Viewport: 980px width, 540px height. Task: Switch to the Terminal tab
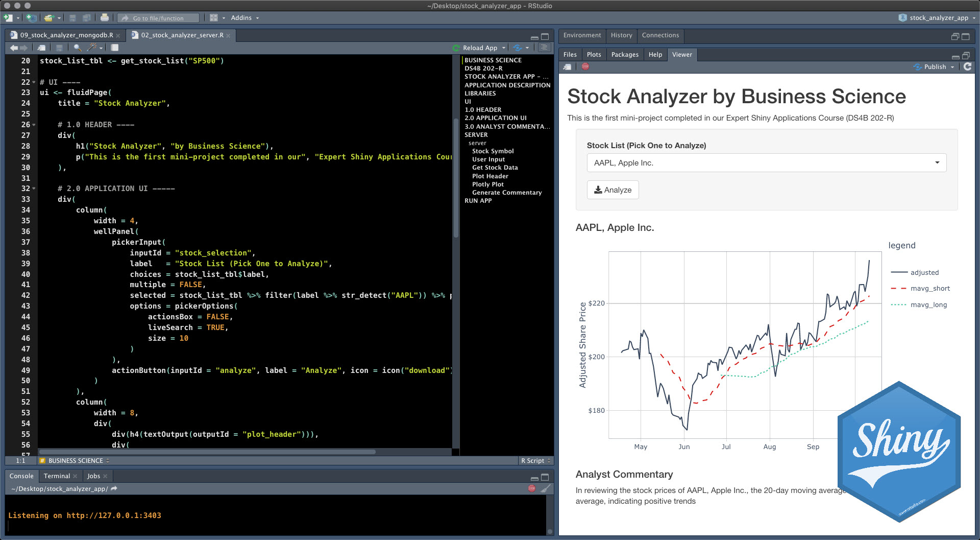pyautogui.click(x=56, y=476)
